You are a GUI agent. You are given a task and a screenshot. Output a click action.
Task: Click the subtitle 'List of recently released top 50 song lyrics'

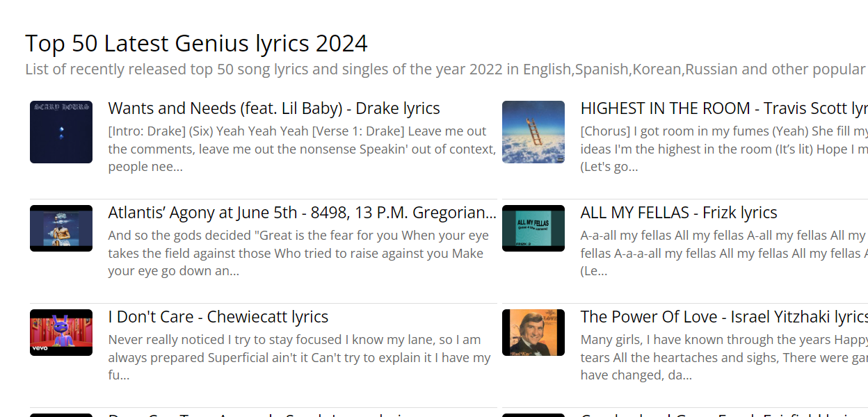click(445, 69)
